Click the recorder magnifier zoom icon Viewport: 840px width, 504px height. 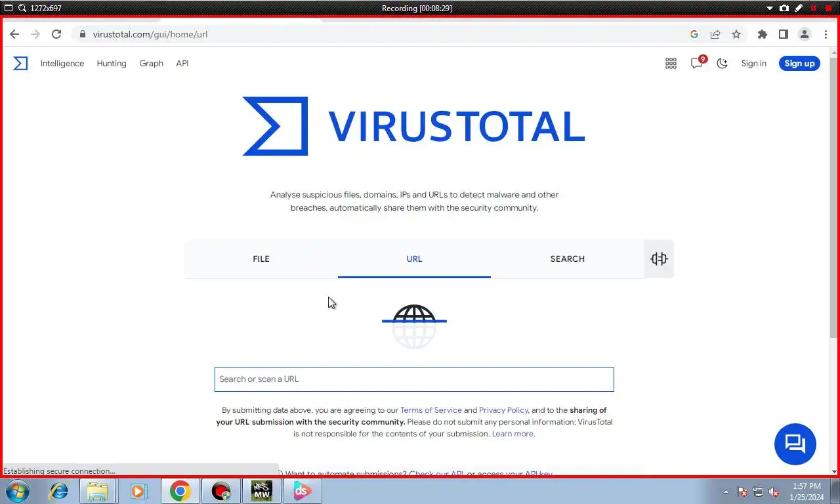(22, 8)
